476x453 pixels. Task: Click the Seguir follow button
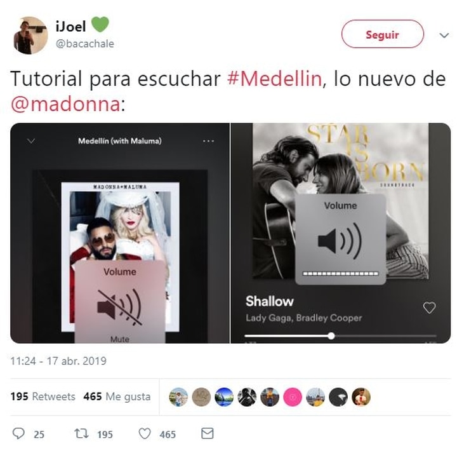383,34
